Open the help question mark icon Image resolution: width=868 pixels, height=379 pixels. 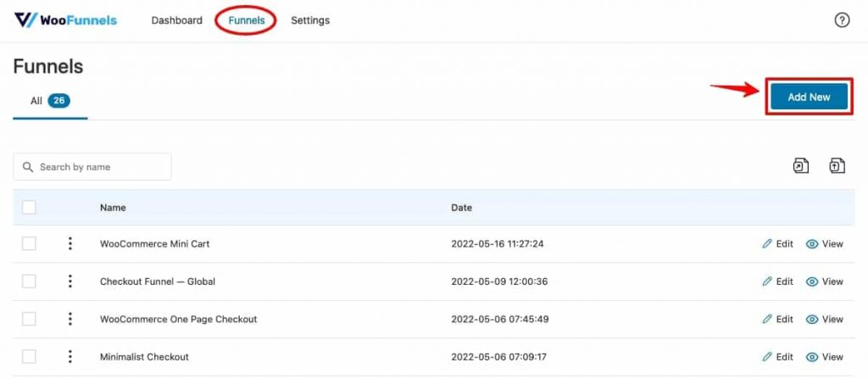[x=842, y=20]
